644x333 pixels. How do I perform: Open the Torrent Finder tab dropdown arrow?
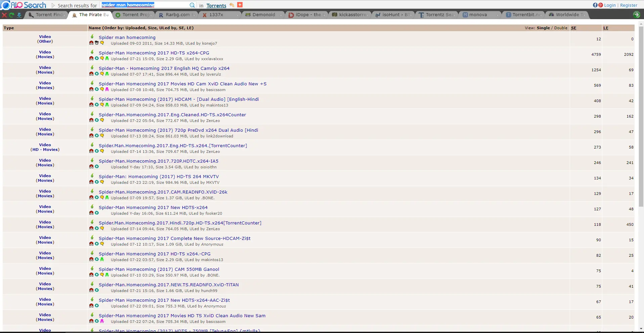coord(63,15)
